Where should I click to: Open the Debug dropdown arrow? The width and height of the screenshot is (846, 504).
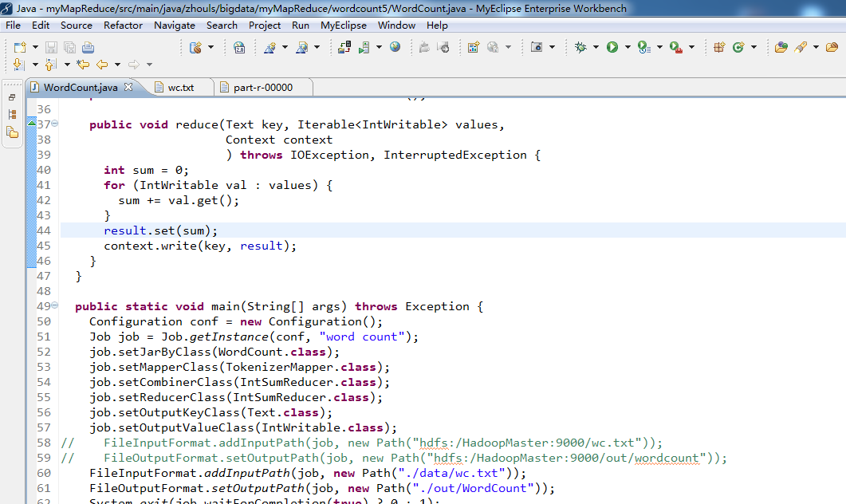(596, 48)
